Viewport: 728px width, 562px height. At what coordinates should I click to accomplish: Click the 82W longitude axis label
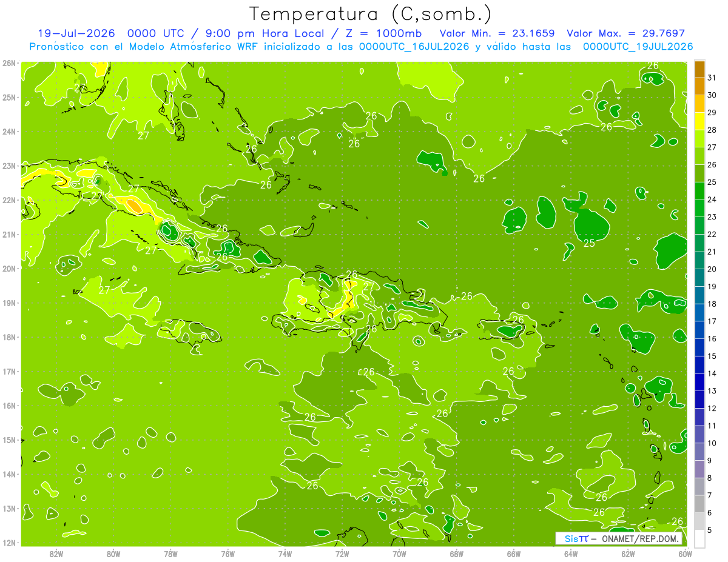click(56, 554)
